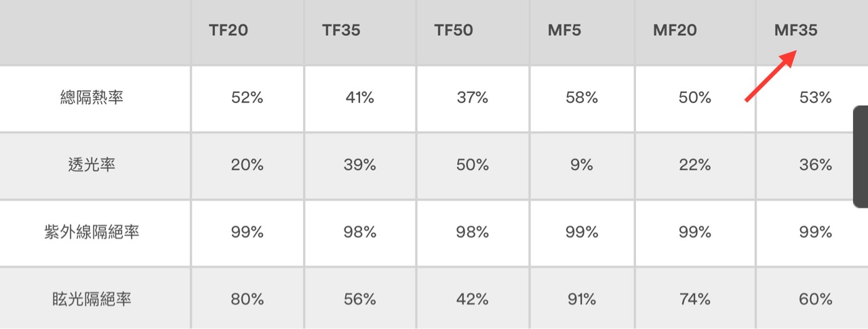Select the 眩光隔絕率 row label
Viewport: 868px width, 329px height.
point(92,299)
